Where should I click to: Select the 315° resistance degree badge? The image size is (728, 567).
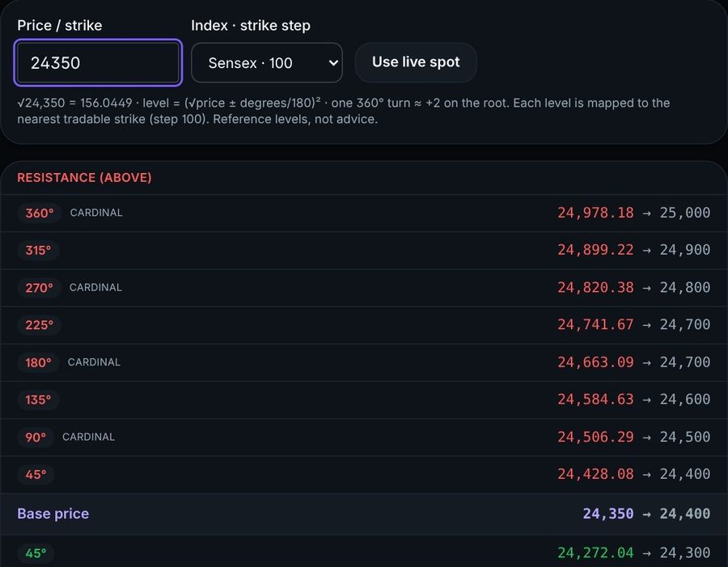(38, 250)
